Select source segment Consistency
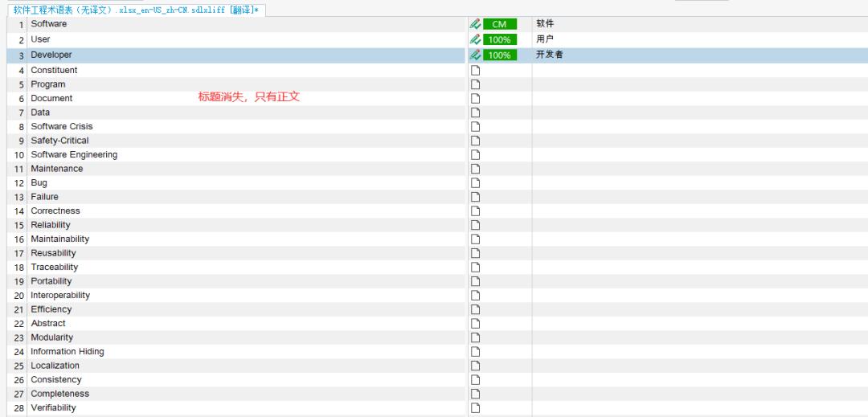868x417 pixels. [x=56, y=380]
